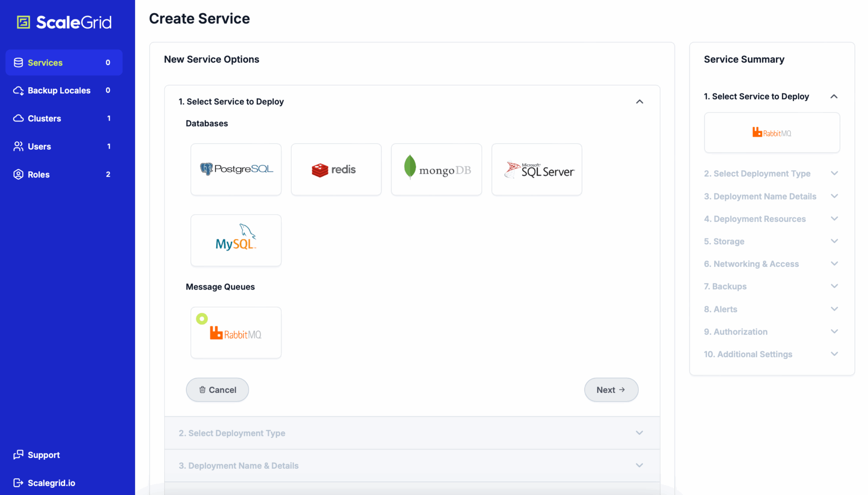Image resolution: width=868 pixels, height=495 pixels.
Task: Open the Clusters sidebar item
Action: [x=44, y=118]
